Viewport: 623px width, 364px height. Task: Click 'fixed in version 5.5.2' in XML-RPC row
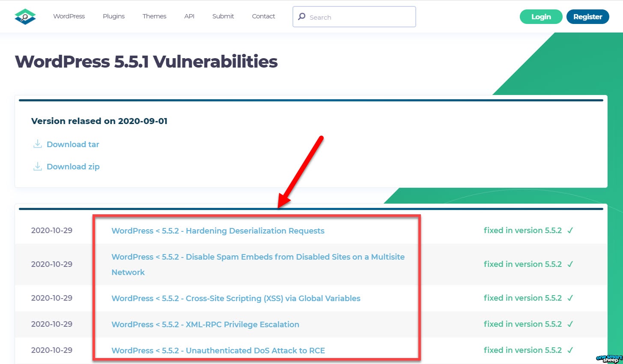click(522, 324)
